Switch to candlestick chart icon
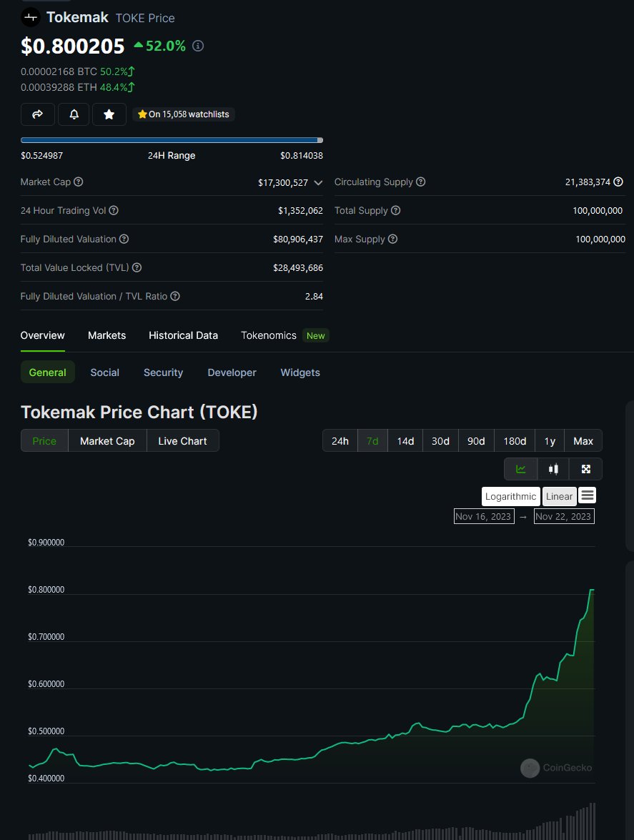The width and height of the screenshot is (634, 840). (x=553, y=469)
